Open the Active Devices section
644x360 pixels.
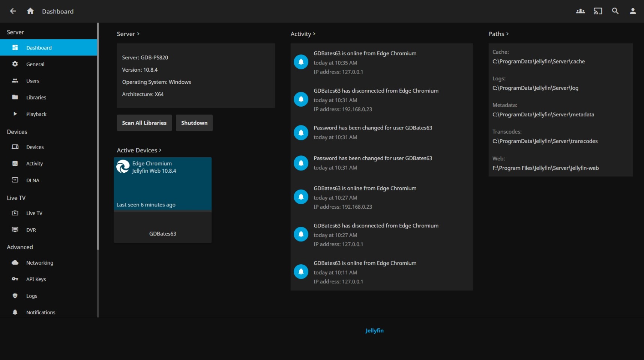[x=139, y=150]
